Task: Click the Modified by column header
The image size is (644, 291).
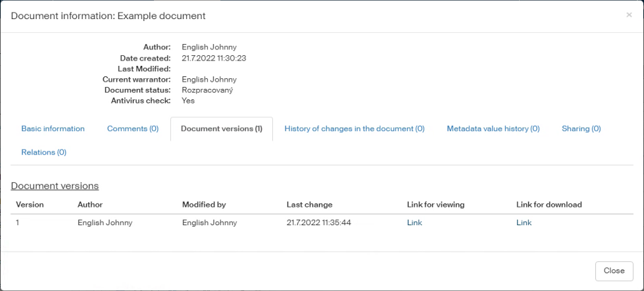Action: (x=204, y=205)
